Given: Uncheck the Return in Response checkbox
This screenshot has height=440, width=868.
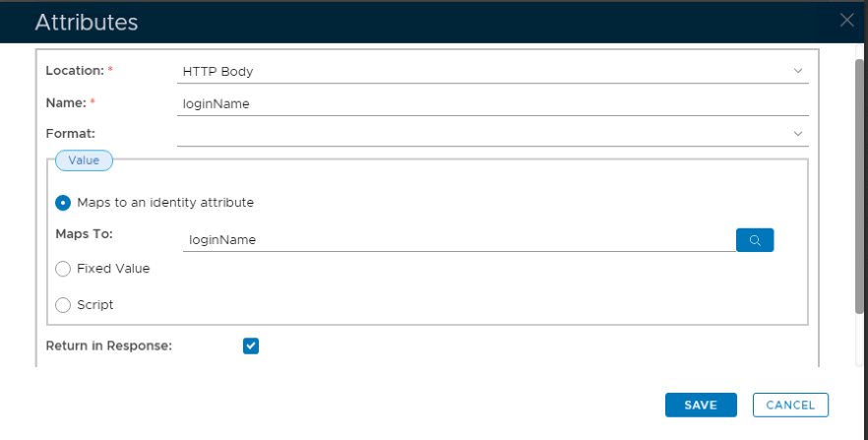Looking at the screenshot, I should pos(251,346).
